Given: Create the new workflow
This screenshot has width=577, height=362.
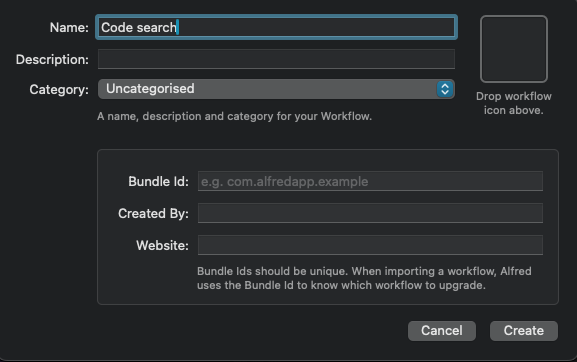Looking at the screenshot, I should (524, 331).
